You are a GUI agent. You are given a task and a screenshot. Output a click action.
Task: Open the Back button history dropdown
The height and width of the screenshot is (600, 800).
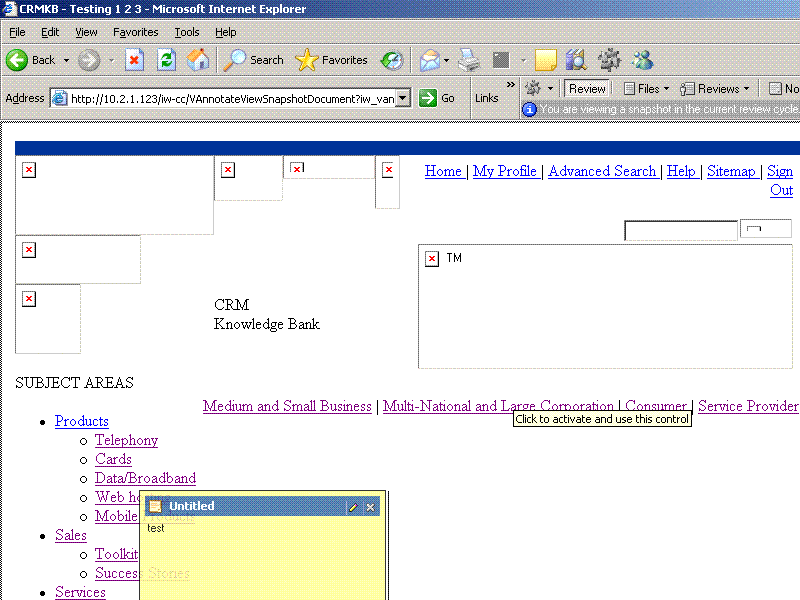pos(66,60)
